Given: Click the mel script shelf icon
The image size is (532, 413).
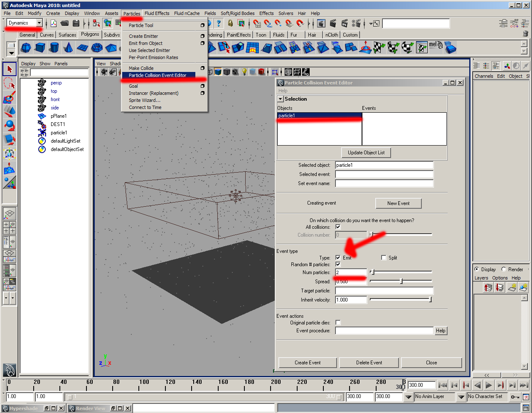Looking at the screenshot, I should pyautogui.click(x=436, y=47).
